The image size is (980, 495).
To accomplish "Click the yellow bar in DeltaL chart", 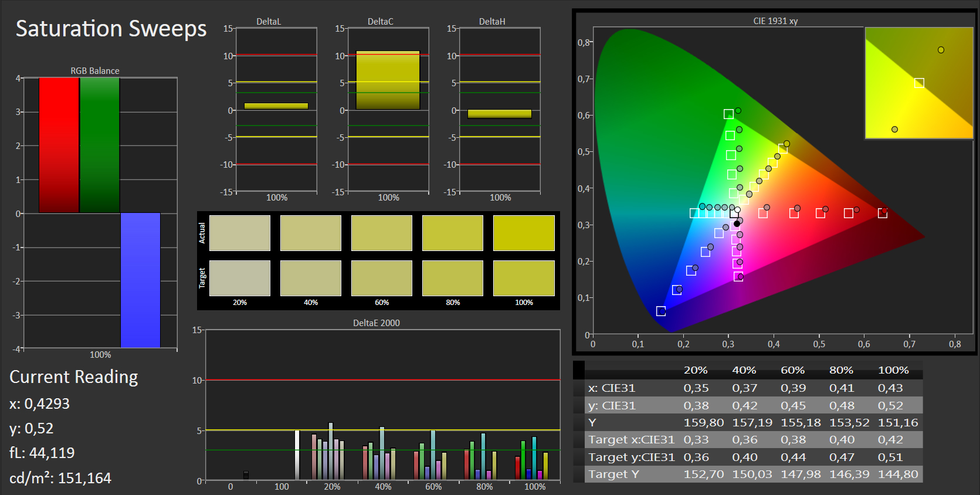I will point(276,106).
